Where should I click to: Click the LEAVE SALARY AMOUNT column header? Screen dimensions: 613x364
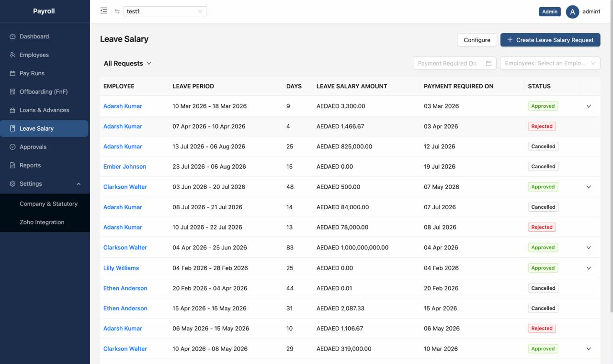tap(352, 86)
